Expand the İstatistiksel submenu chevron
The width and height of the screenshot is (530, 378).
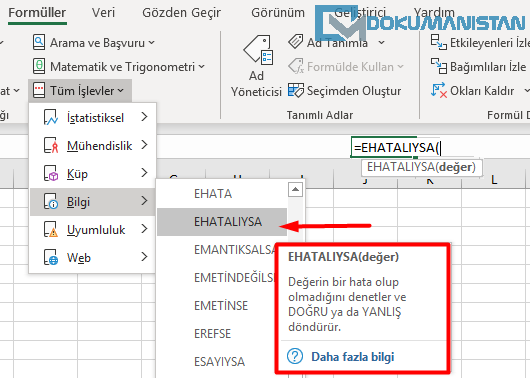coord(144,117)
